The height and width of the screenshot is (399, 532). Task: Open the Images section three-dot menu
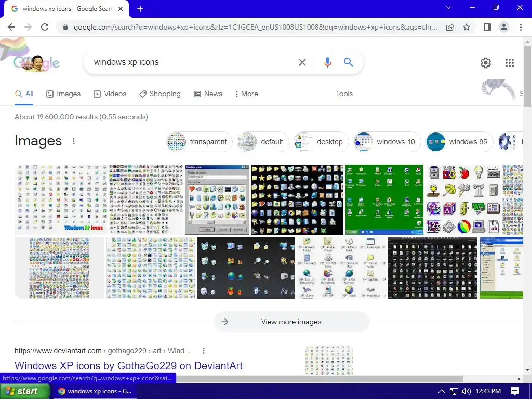pyautogui.click(x=74, y=141)
